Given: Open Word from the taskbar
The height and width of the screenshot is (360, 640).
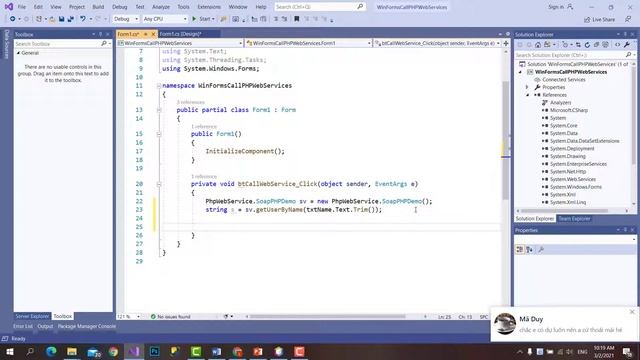Looking at the screenshot, I should 216,351.
